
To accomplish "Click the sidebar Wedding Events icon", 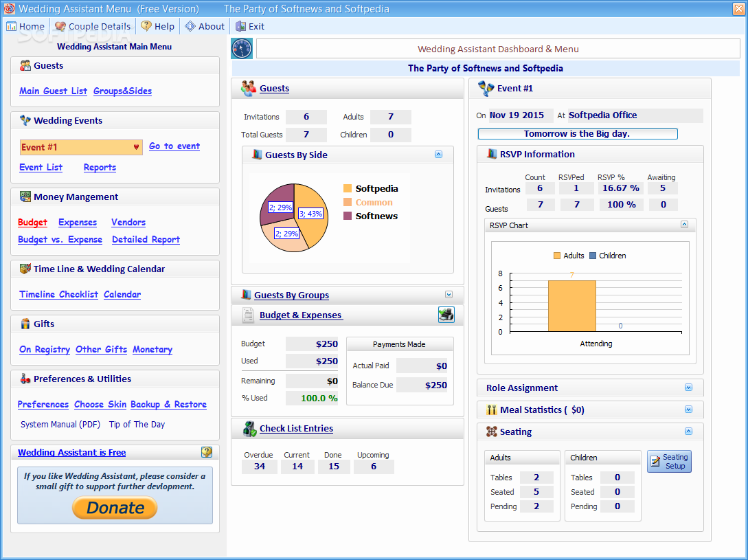I will coord(25,120).
